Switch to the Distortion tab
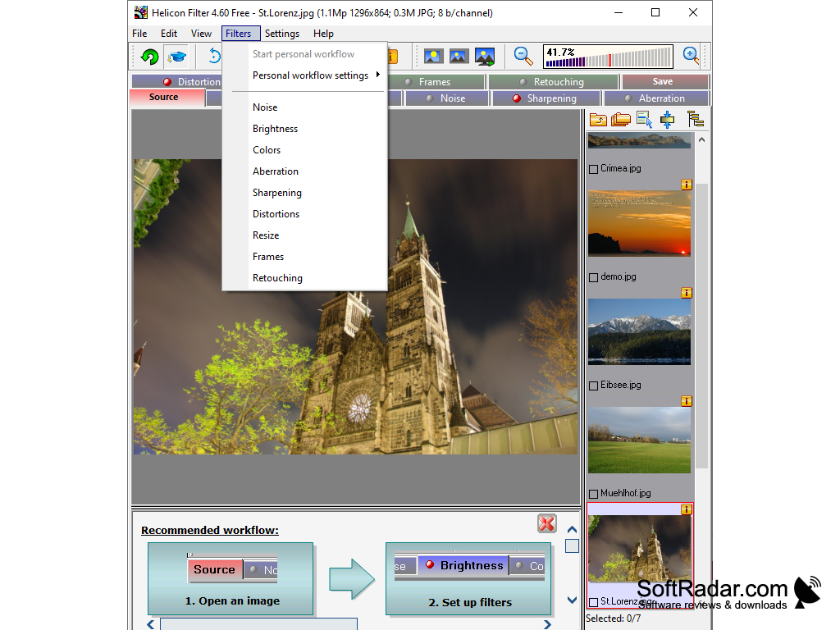Viewport: 840px width, 630px height. pyautogui.click(x=177, y=81)
